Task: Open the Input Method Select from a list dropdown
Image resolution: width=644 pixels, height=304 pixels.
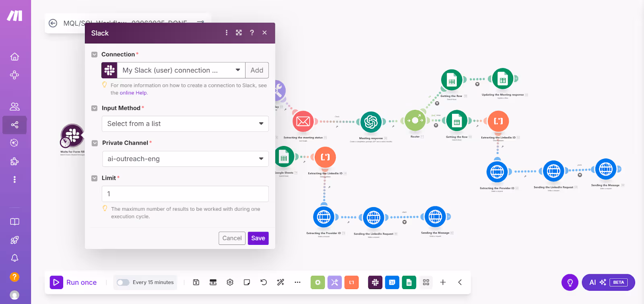Action: click(185, 124)
